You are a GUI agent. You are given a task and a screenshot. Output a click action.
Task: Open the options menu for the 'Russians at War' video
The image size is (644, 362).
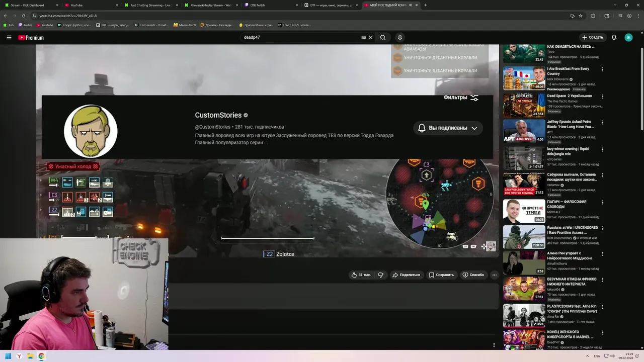602,228
